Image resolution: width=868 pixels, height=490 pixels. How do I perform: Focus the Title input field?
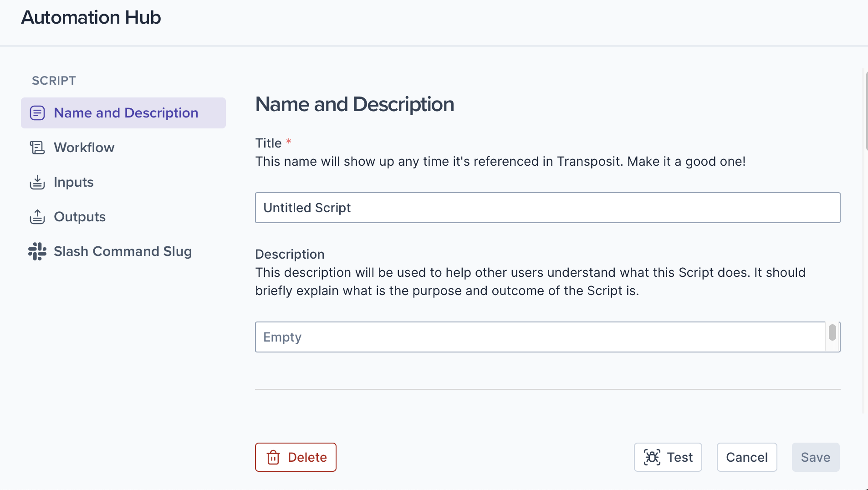(x=547, y=208)
